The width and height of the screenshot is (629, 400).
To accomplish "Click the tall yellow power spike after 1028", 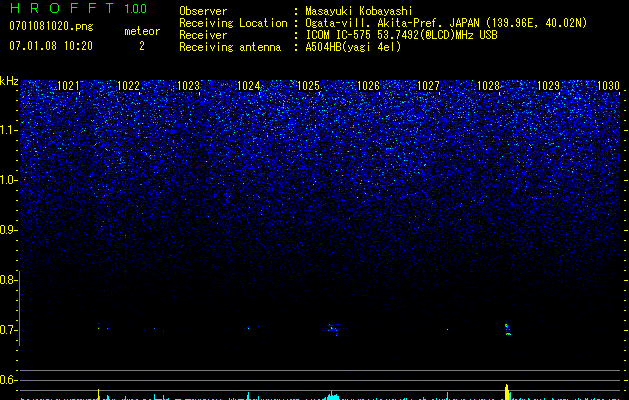I will [507, 392].
